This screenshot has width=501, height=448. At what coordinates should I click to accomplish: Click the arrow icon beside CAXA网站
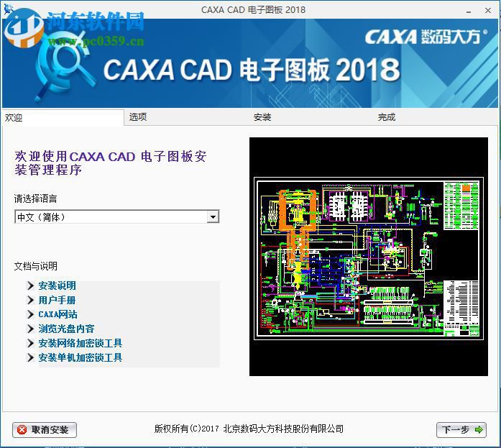[x=31, y=314]
